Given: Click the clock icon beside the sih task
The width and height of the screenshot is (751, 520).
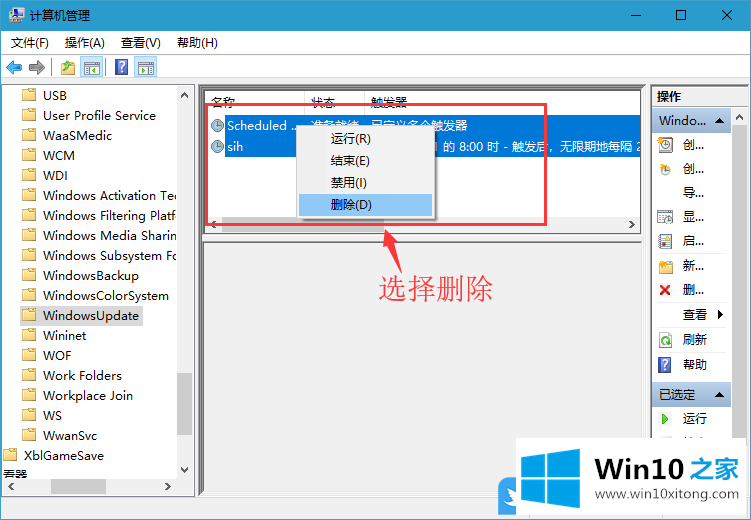Looking at the screenshot, I should [217, 147].
